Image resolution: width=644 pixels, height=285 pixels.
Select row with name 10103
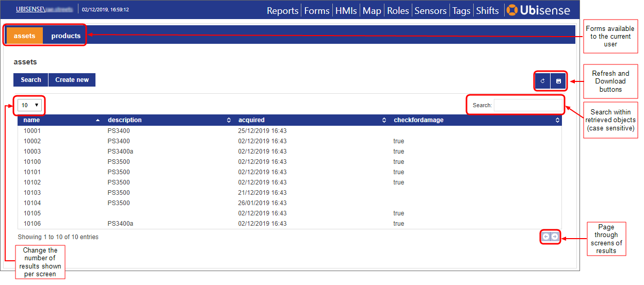click(289, 193)
